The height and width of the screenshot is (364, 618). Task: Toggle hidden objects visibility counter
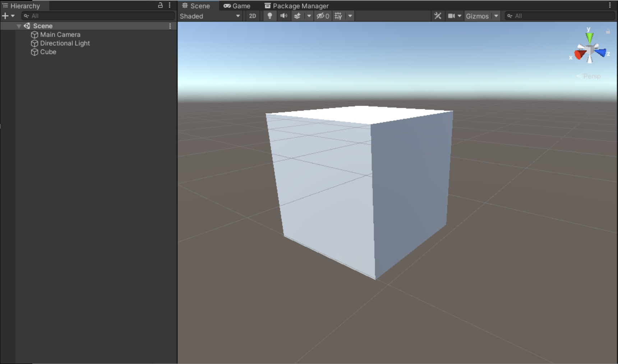click(323, 16)
